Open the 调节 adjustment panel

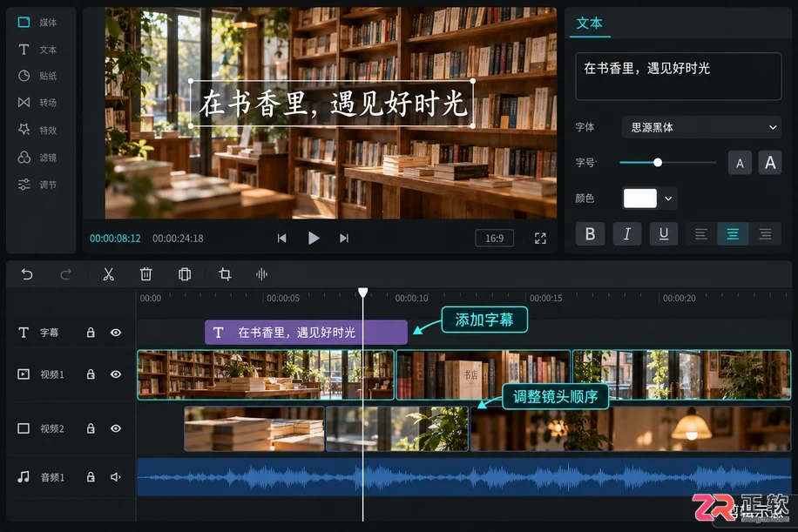tap(37, 185)
